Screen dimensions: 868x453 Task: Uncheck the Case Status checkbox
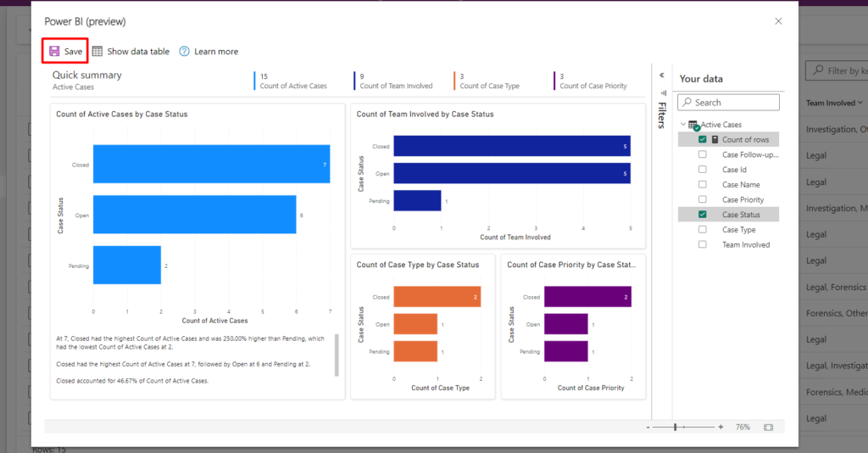[703, 215]
